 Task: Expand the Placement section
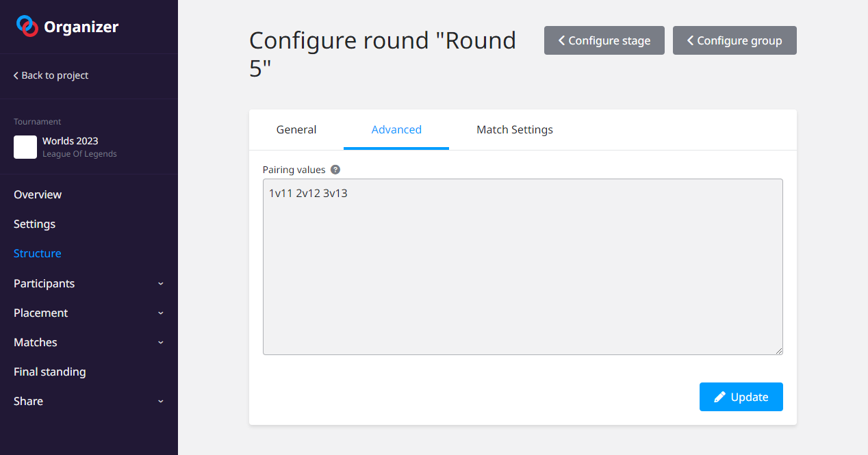click(x=160, y=313)
